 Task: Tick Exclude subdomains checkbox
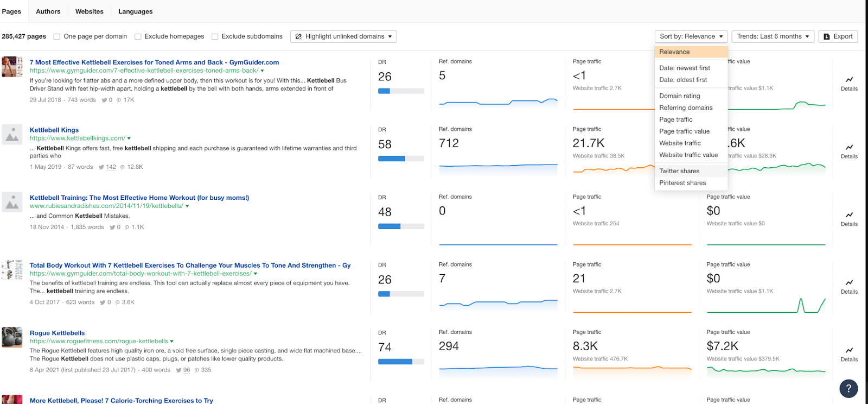click(215, 37)
